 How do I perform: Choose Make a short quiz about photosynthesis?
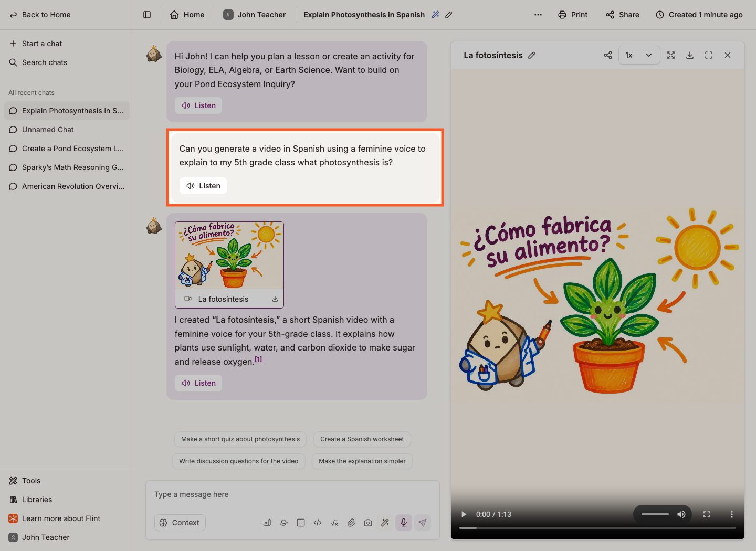pos(240,439)
